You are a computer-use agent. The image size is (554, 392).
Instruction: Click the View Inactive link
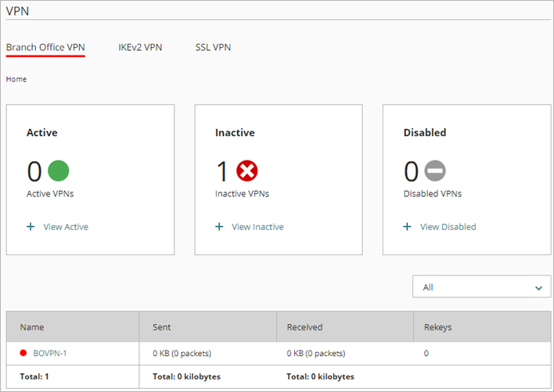coord(257,227)
